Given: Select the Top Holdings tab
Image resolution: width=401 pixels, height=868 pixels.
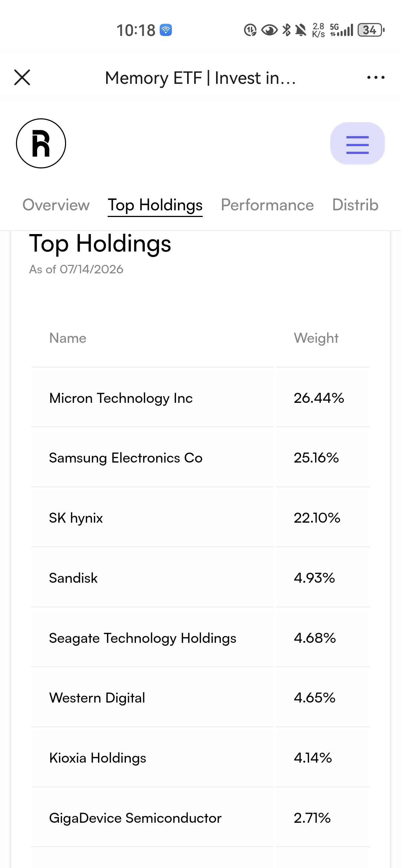Looking at the screenshot, I should pos(155,205).
